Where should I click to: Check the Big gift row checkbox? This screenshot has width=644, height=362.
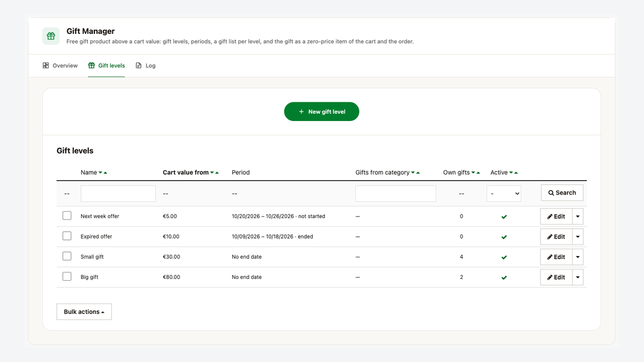tap(67, 276)
